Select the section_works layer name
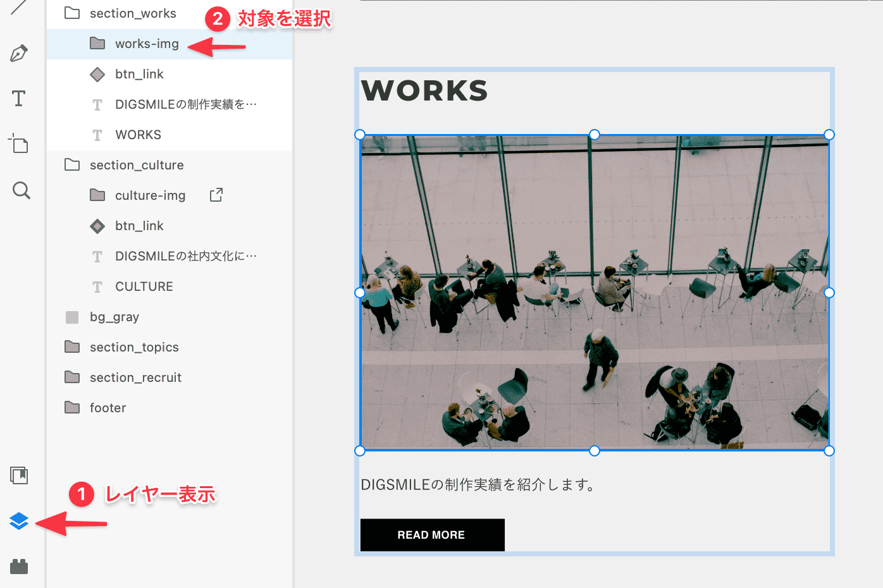The width and height of the screenshot is (883, 588). [133, 13]
